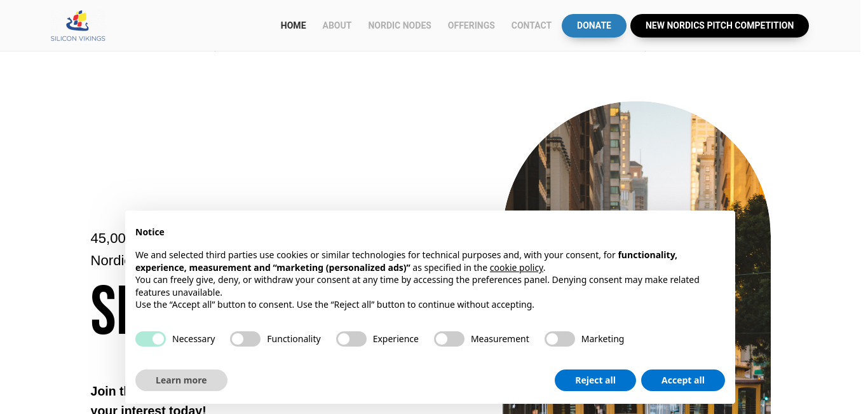Reject all cookies
Screen dimensions: 868x414
click(x=595, y=380)
